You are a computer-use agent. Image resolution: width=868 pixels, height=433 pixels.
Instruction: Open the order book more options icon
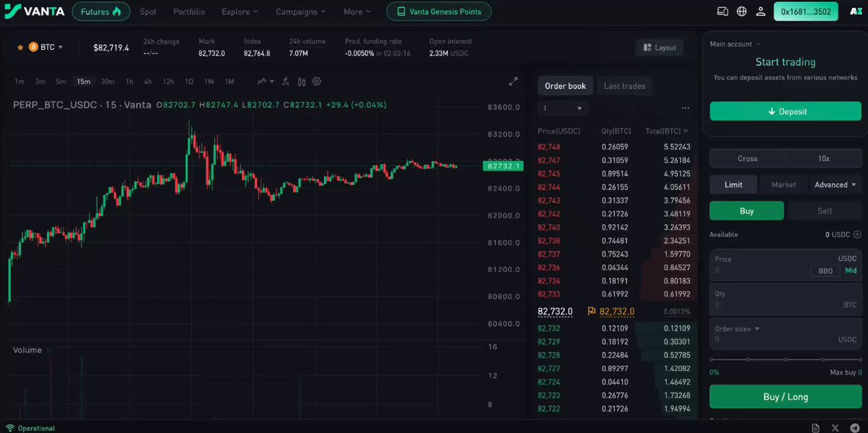click(685, 108)
